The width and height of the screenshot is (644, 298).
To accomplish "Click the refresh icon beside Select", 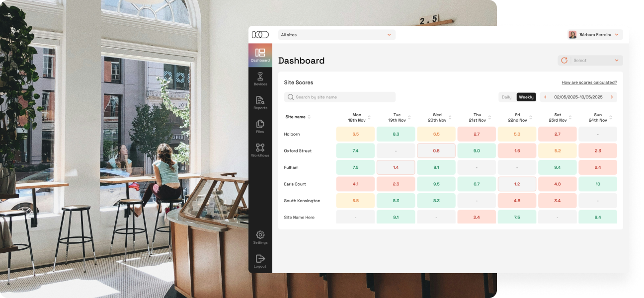I will click(564, 61).
